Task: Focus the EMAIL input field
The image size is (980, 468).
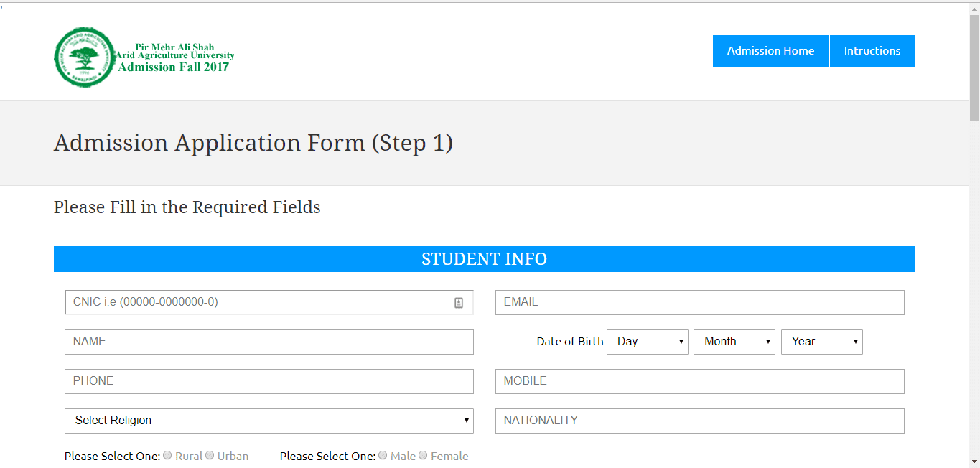Action: tap(699, 302)
